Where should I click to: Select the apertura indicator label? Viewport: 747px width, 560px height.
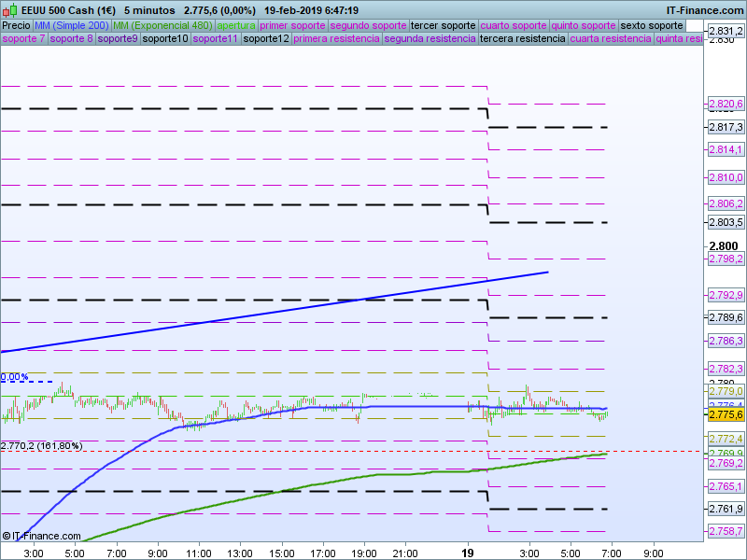coord(236,25)
